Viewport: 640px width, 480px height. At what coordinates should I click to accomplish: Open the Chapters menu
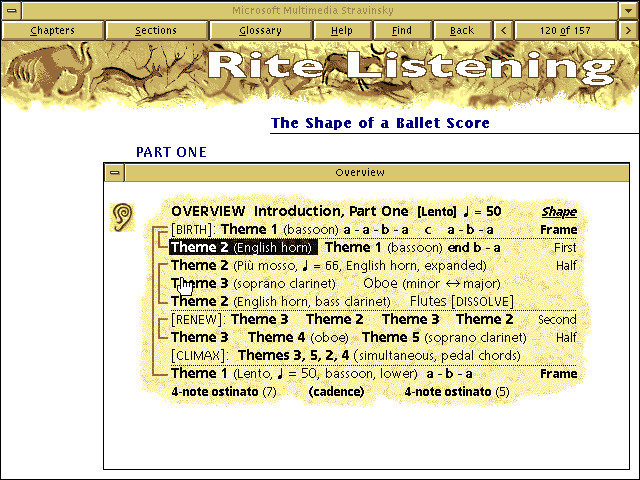53,31
